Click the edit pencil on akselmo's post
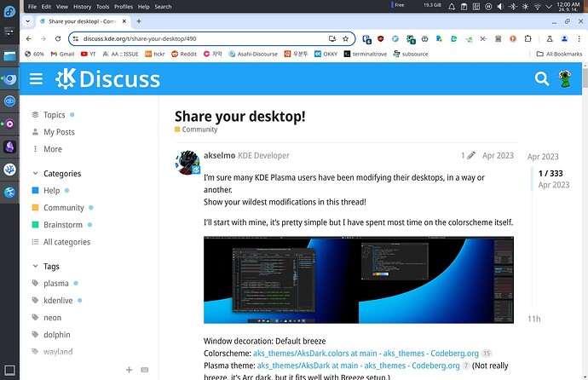The width and height of the screenshot is (588, 380). (471, 155)
